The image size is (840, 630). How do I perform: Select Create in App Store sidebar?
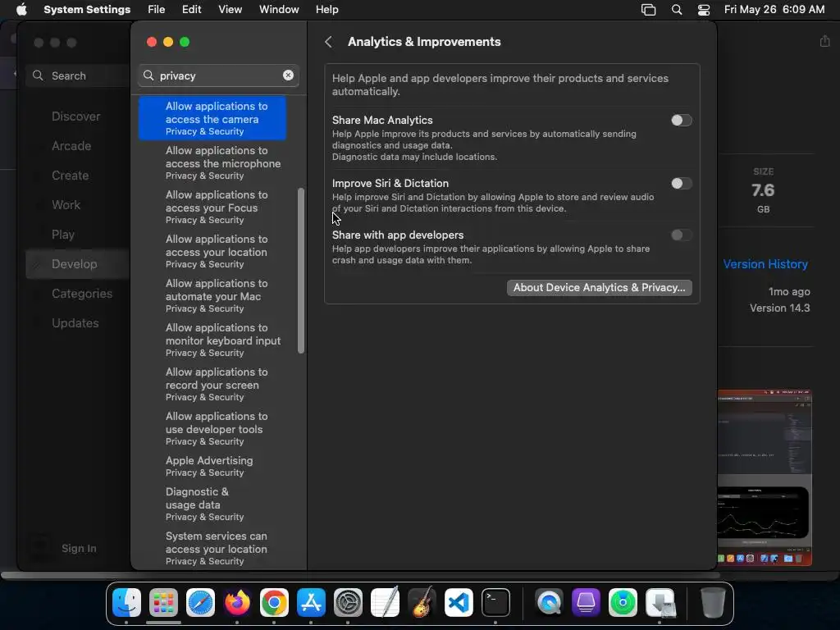[x=71, y=176]
